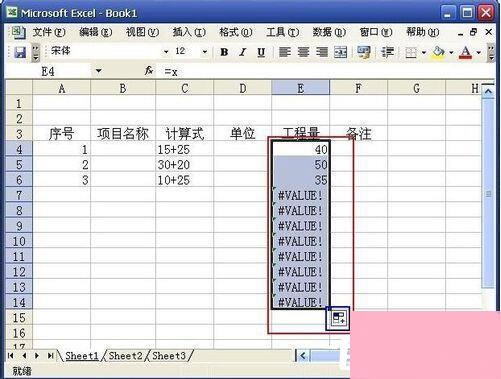The width and height of the screenshot is (501, 379).
Task: Open the 视图(V) menu
Action: coord(142,32)
